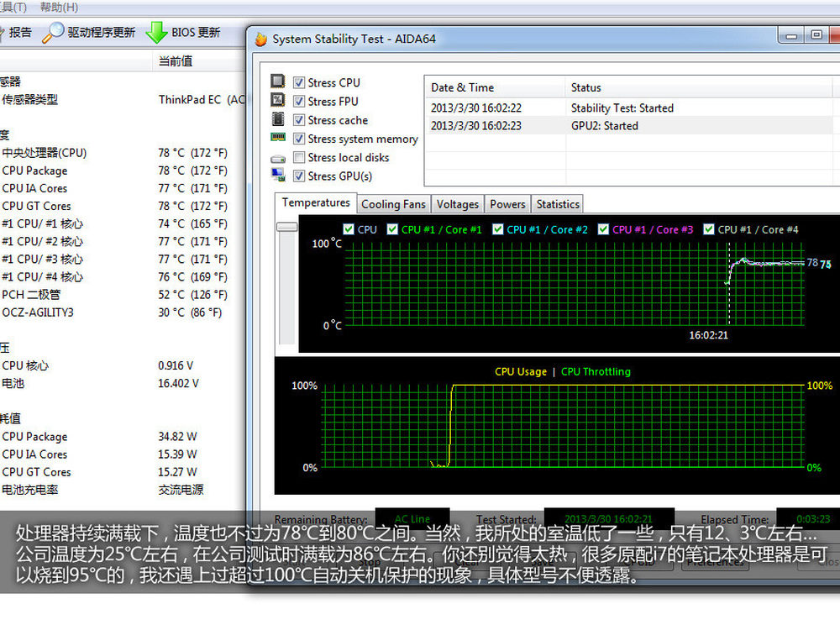Image resolution: width=840 pixels, height=630 pixels.
Task: View the Statistics tab
Action: pyautogui.click(x=558, y=204)
